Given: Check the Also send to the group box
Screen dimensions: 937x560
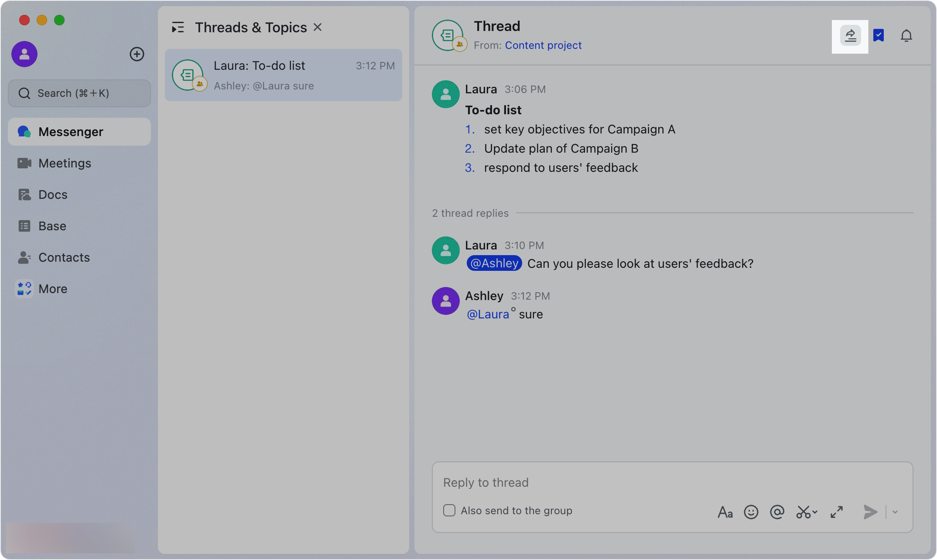Looking at the screenshot, I should click(x=449, y=510).
